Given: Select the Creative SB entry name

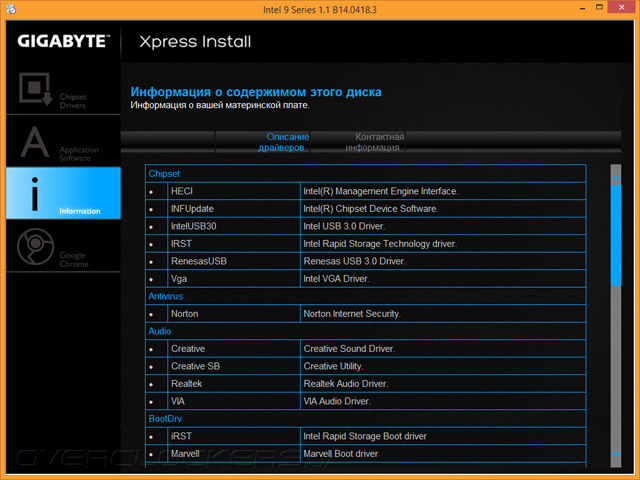Looking at the screenshot, I should (x=195, y=367).
